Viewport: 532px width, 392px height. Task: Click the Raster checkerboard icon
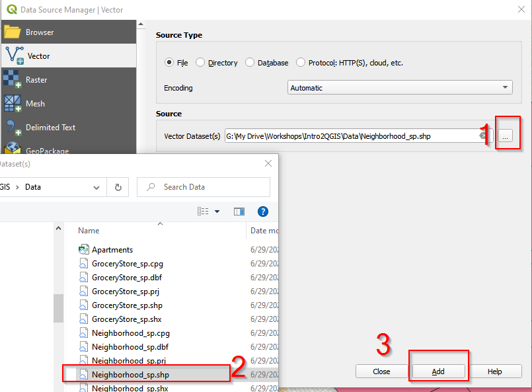(12, 79)
